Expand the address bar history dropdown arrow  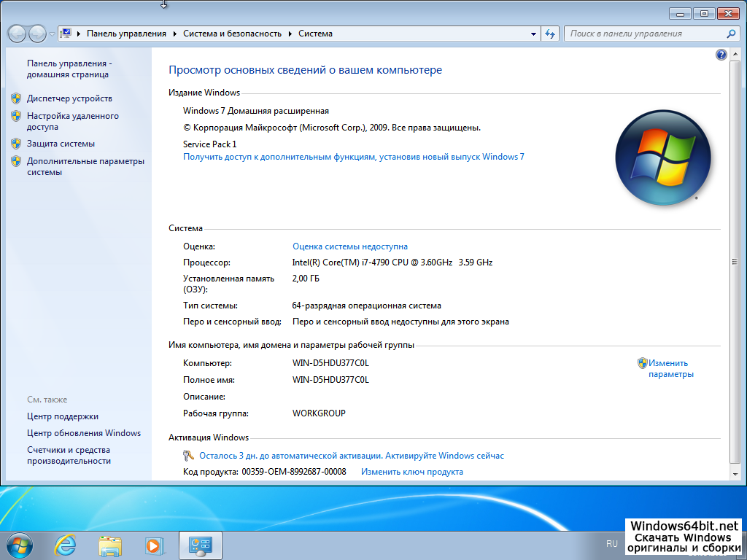click(x=534, y=34)
